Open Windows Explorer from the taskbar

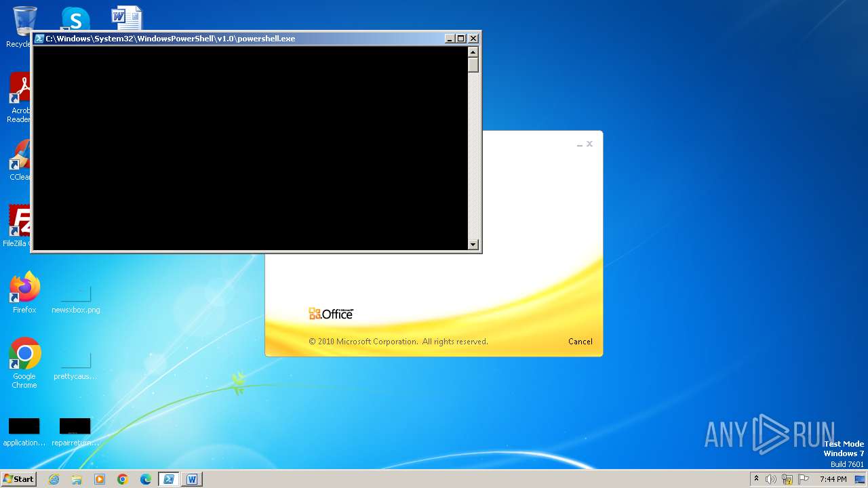click(x=77, y=479)
